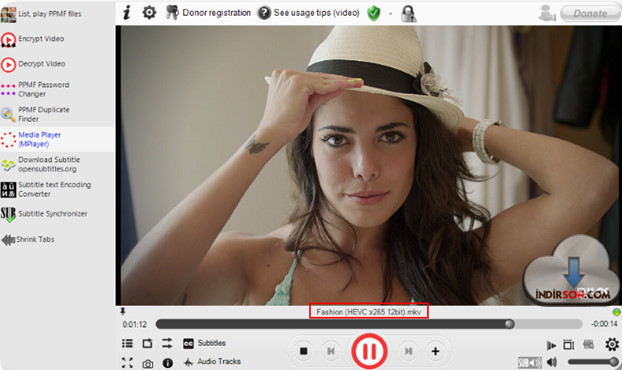
Task: Open the playlist list icon
Action: (127, 343)
